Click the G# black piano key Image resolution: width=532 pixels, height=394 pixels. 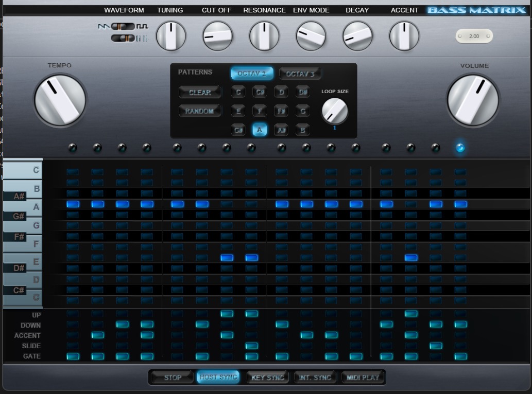pyautogui.click(x=15, y=216)
